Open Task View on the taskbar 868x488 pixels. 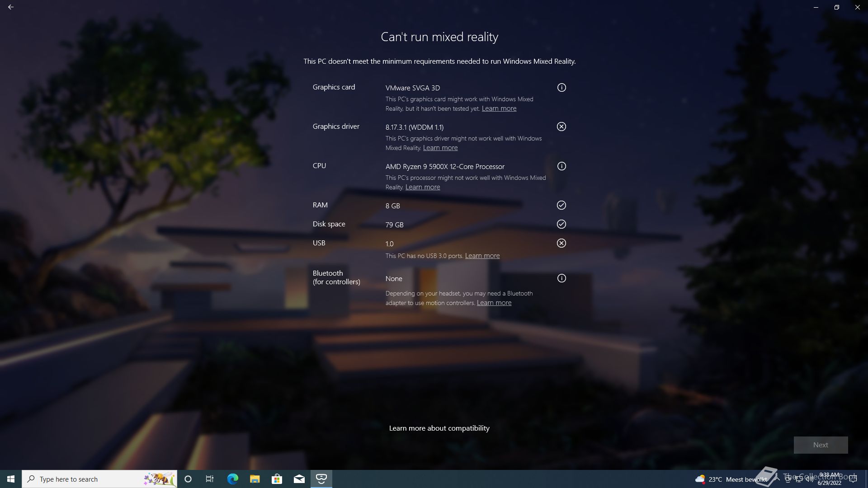coord(210,479)
